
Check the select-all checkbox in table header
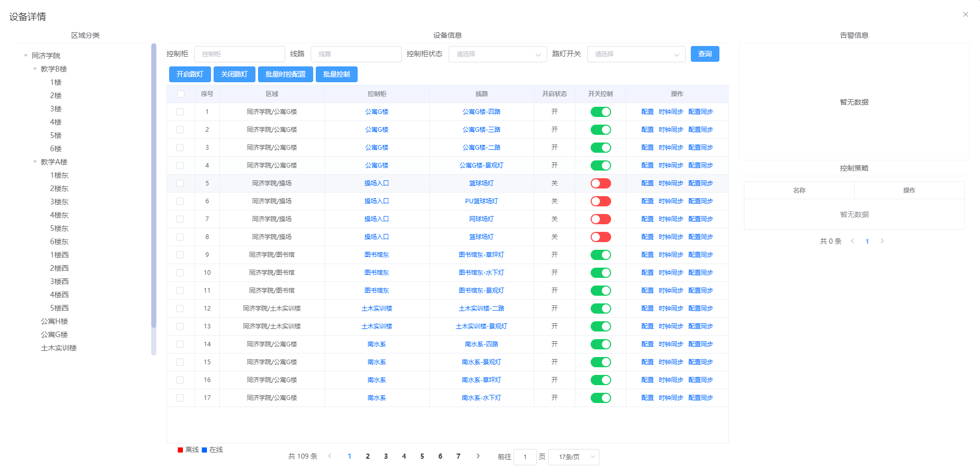[180, 94]
